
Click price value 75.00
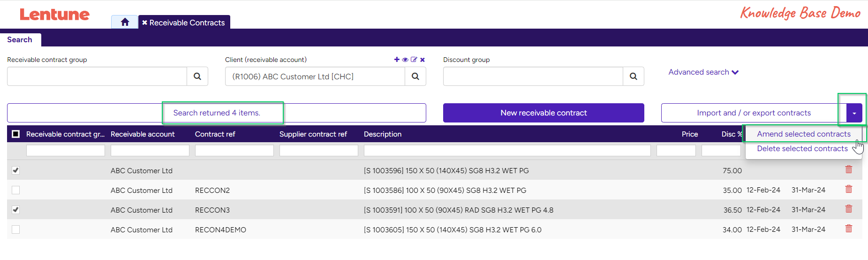pos(732,170)
